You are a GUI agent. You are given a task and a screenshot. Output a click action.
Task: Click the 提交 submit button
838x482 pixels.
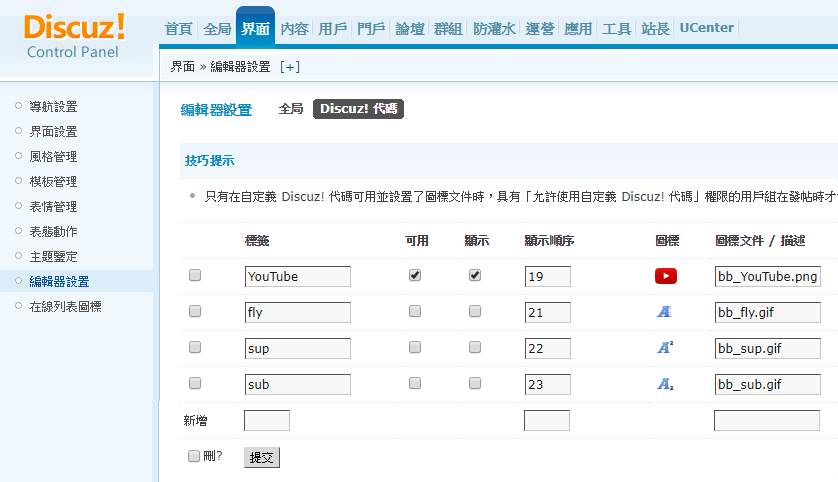[x=261, y=457]
